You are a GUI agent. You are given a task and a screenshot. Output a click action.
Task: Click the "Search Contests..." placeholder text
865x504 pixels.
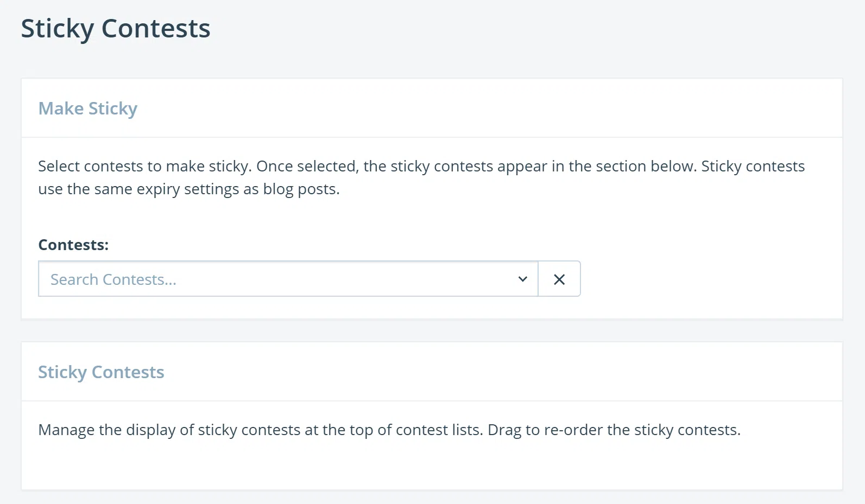113,279
